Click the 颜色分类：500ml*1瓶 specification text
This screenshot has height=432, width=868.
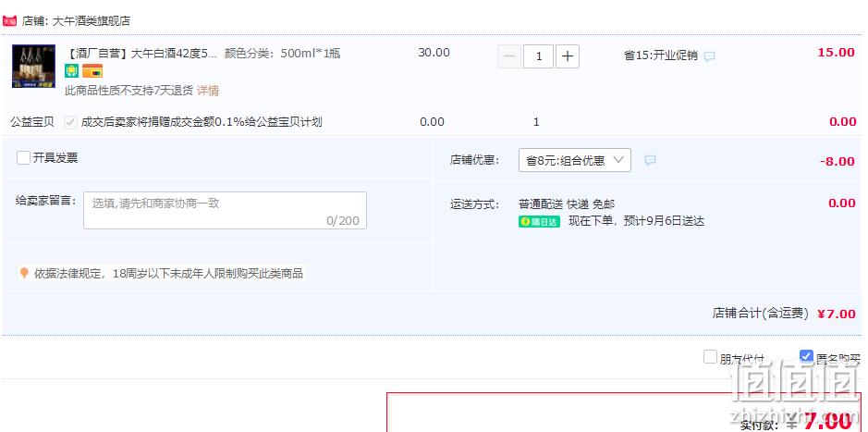(282, 53)
